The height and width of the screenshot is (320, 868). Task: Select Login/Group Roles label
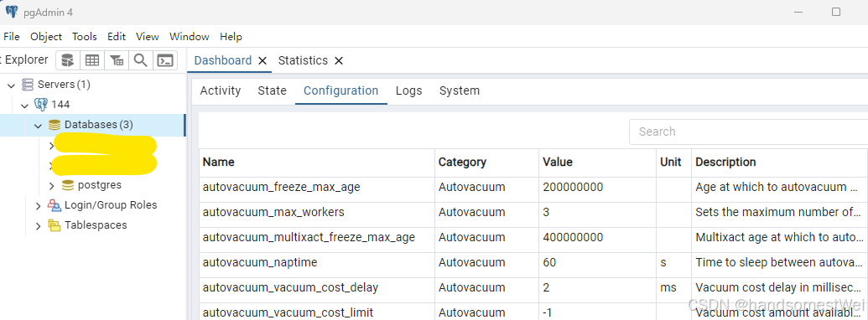(x=111, y=205)
